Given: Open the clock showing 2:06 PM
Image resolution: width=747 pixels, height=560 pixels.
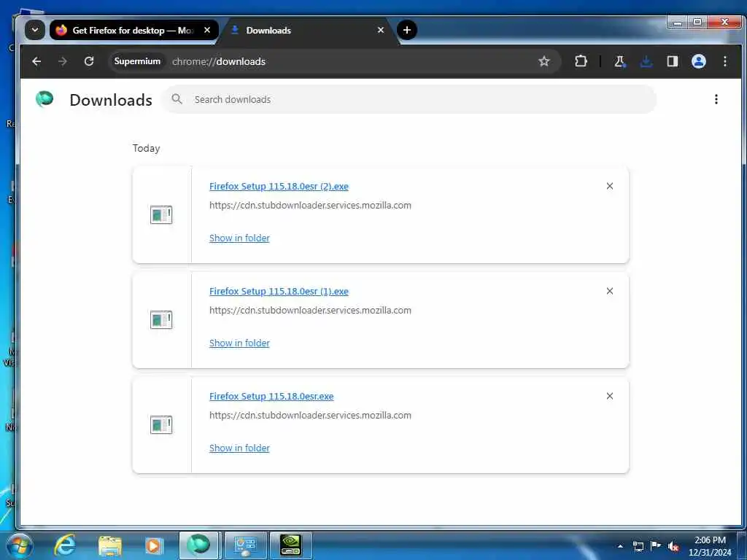Looking at the screenshot, I should coord(709,545).
